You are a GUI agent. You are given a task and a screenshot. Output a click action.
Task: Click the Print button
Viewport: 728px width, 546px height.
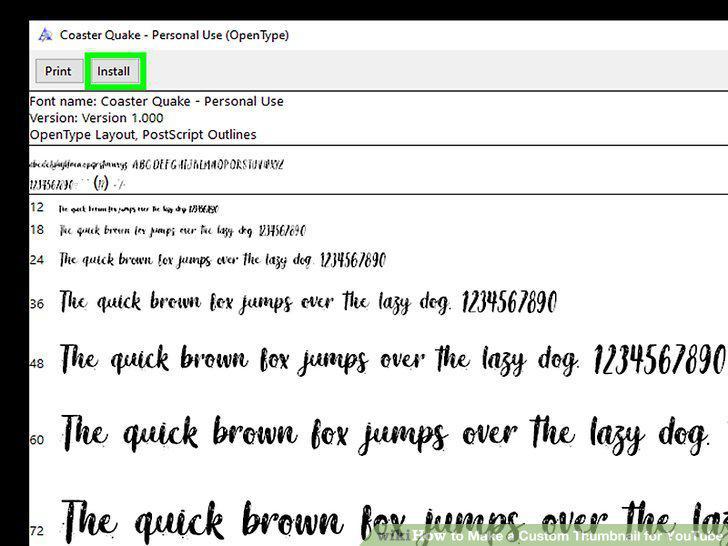(x=58, y=71)
